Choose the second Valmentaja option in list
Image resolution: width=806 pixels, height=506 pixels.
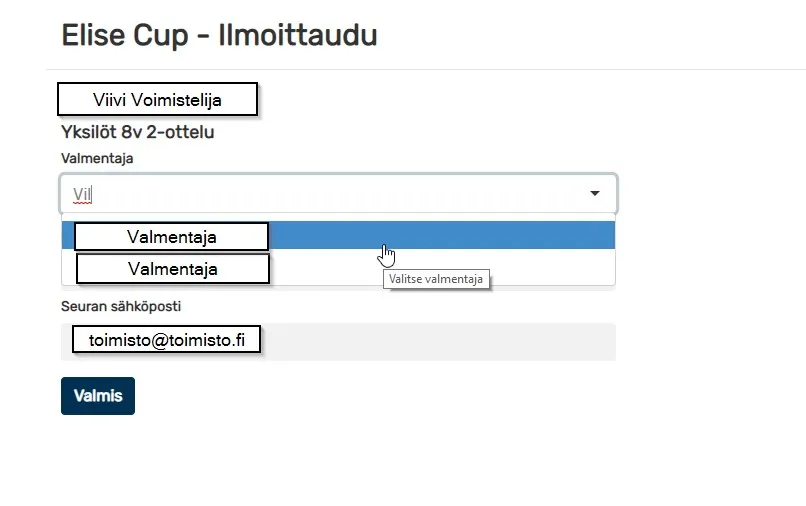(x=338, y=266)
